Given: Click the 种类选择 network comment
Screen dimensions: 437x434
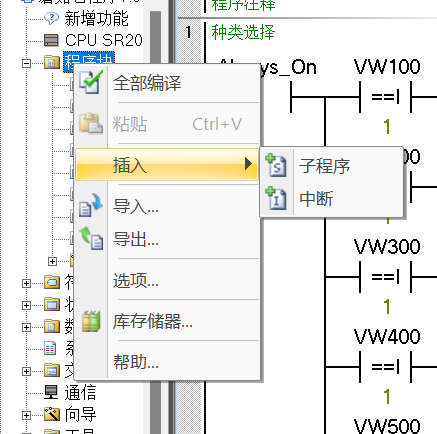Looking at the screenshot, I should coord(243,32).
